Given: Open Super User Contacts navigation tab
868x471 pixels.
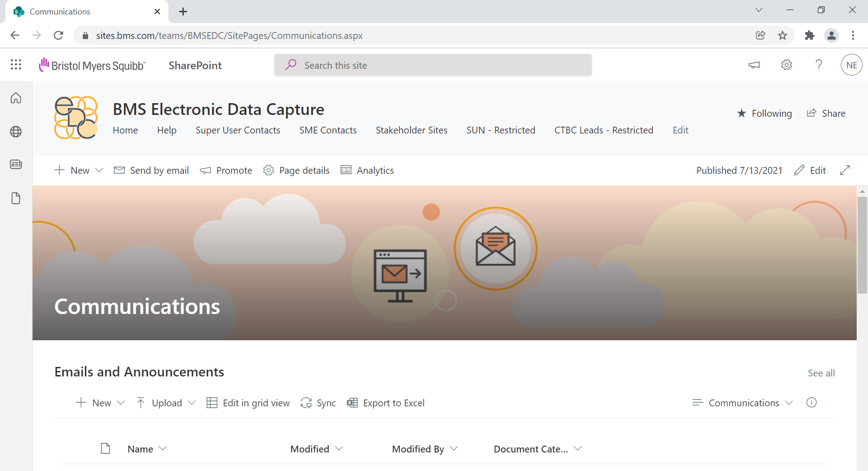Looking at the screenshot, I should pyautogui.click(x=238, y=130).
